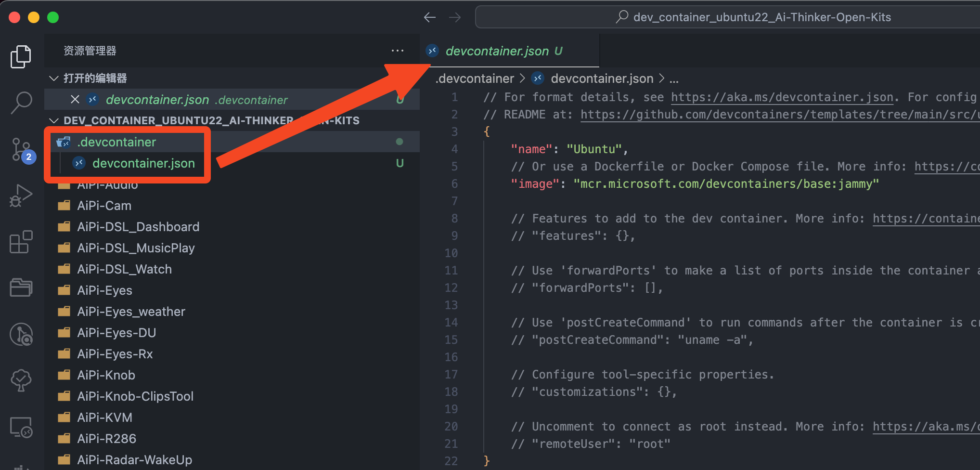Screen dimensions: 980x470
Task: Open the Remote Explorer view
Action: pos(21,427)
